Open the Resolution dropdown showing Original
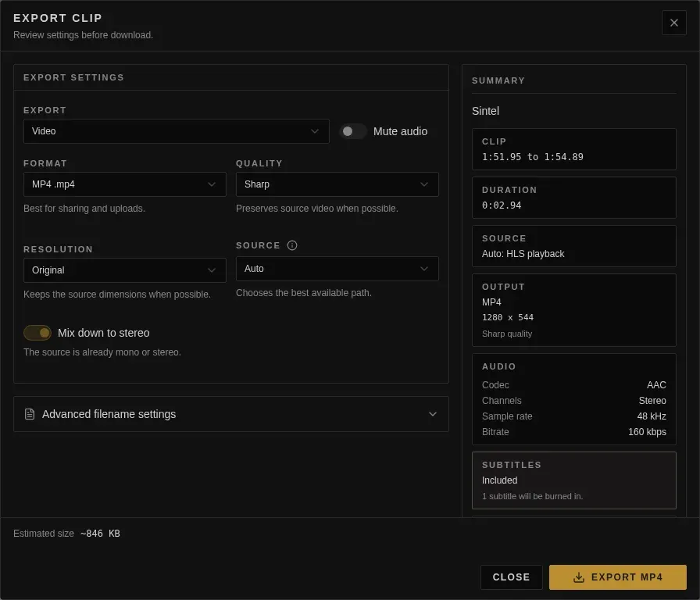Image resolution: width=700 pixels, height=600 pixels. (124, 270)
